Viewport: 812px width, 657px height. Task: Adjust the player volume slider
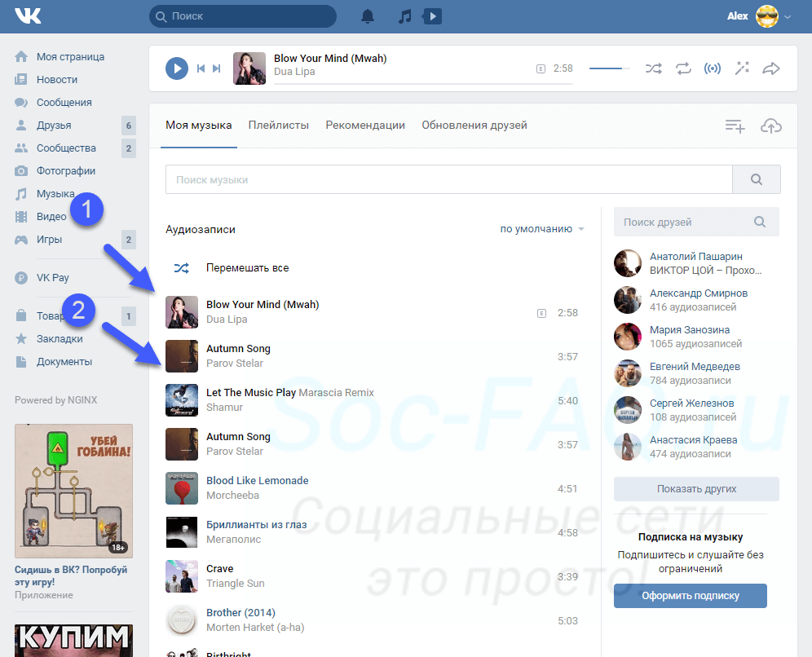(609, 68)
